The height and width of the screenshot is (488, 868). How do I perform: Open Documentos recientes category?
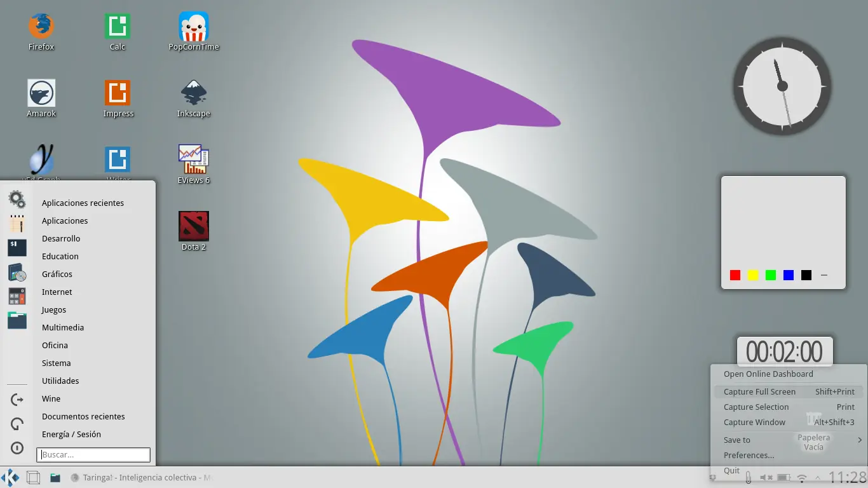click(83, 416)
